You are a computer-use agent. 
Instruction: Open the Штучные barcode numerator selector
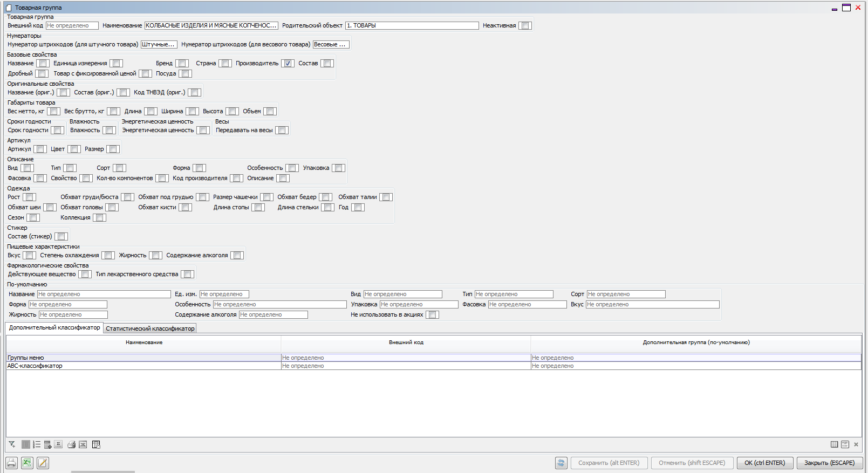tap(159, 44)
